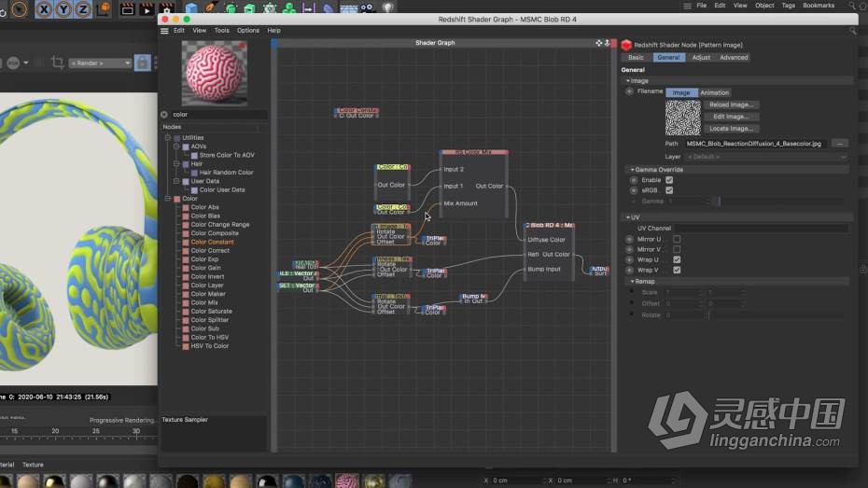Click the pan arrows icon in Shader Graph header

click(x=599, y=43)
